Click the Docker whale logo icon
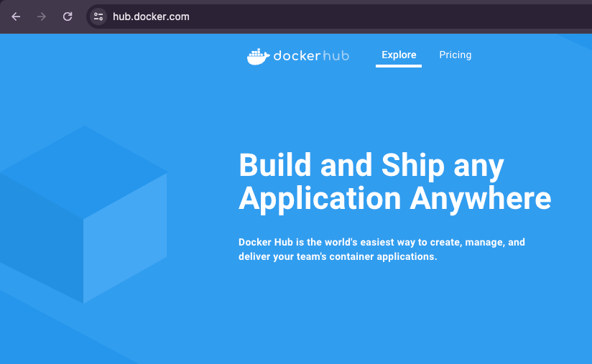 point(258,57)
